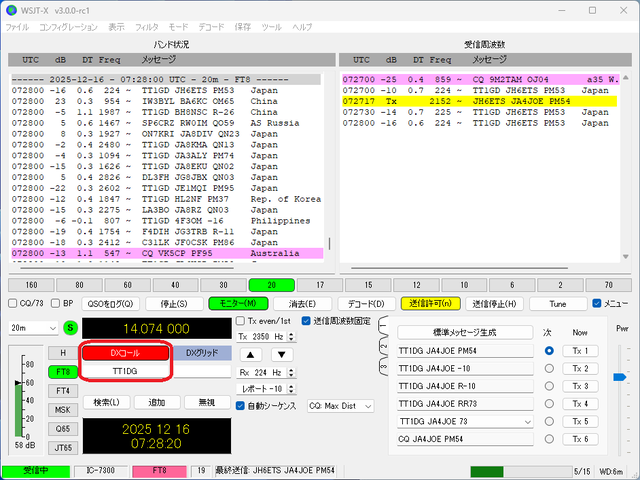Click the CQ 9M2TAM OJ04 decode row
Screen dimensions: 640x480
[480, 80]
